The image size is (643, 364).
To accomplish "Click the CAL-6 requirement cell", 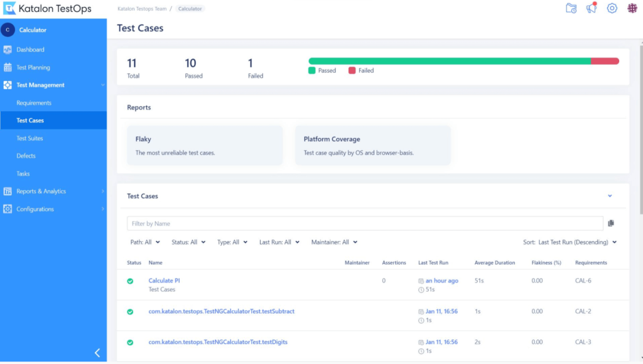I will [x=583, y=281].
